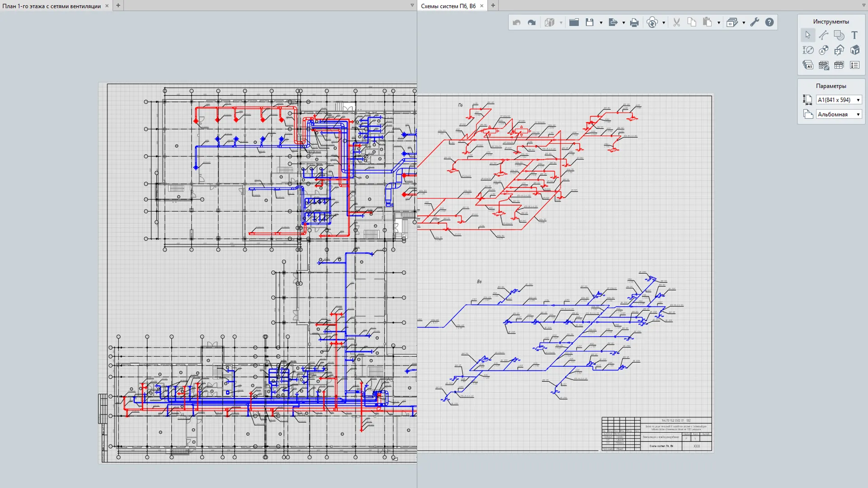Click the 3D building view tool
The width and height of the screenshot is (868, 488).
click(x=854, y=50)
